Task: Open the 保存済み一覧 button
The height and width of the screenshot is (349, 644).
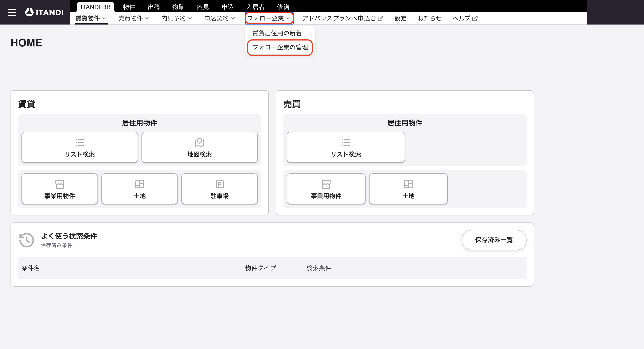Action: (494, 240)
